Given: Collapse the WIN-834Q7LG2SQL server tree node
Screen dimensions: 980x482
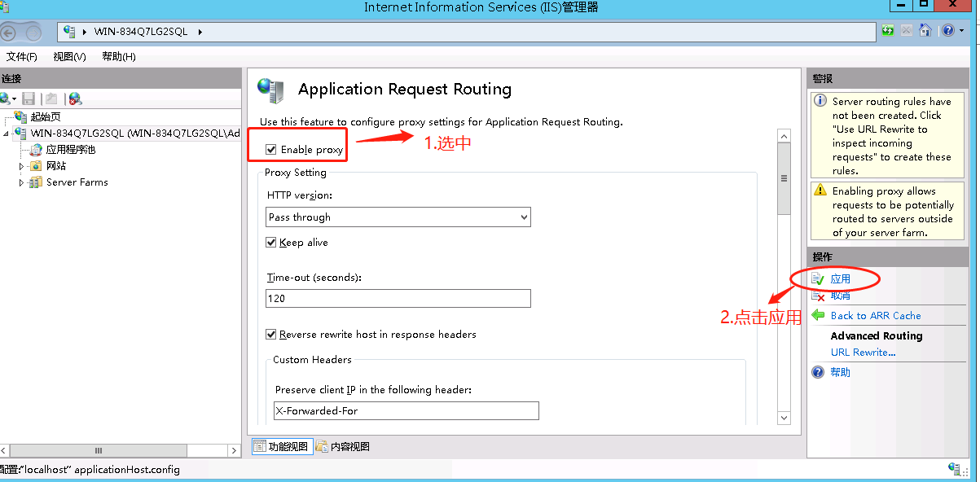Looking at the screenshot, I should click(x=7, y=133).
